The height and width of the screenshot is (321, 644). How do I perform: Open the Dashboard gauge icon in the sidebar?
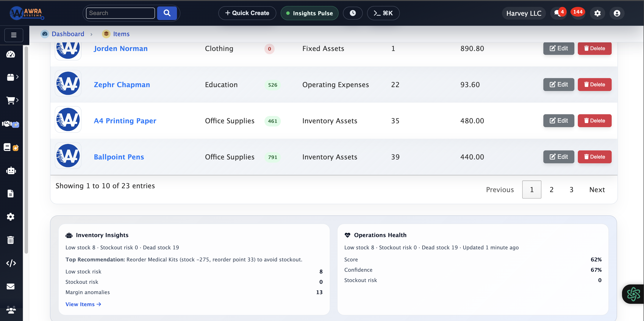click(11, 54)
